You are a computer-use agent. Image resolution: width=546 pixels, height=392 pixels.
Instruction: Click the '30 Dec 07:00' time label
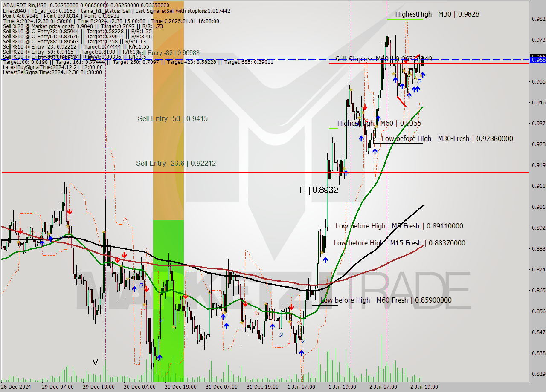139,387
